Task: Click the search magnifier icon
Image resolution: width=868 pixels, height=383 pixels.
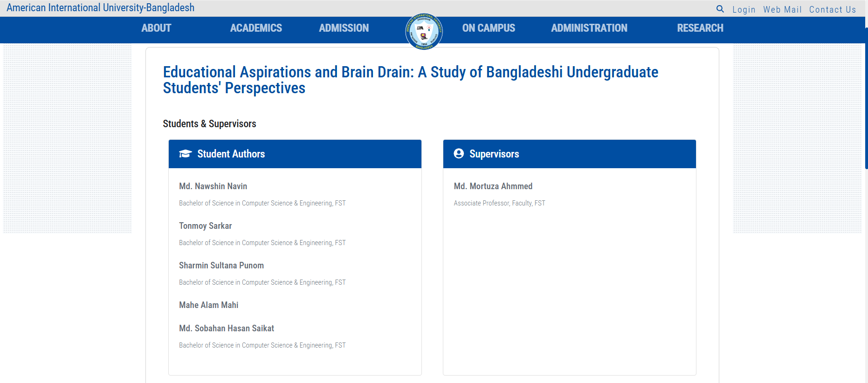Action: [x=720, y=9]
